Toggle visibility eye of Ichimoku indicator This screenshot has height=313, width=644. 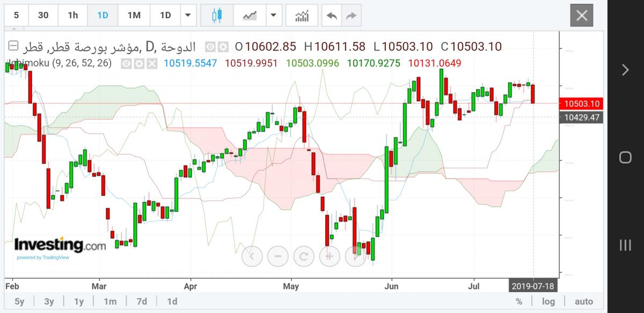click(127, 63)
